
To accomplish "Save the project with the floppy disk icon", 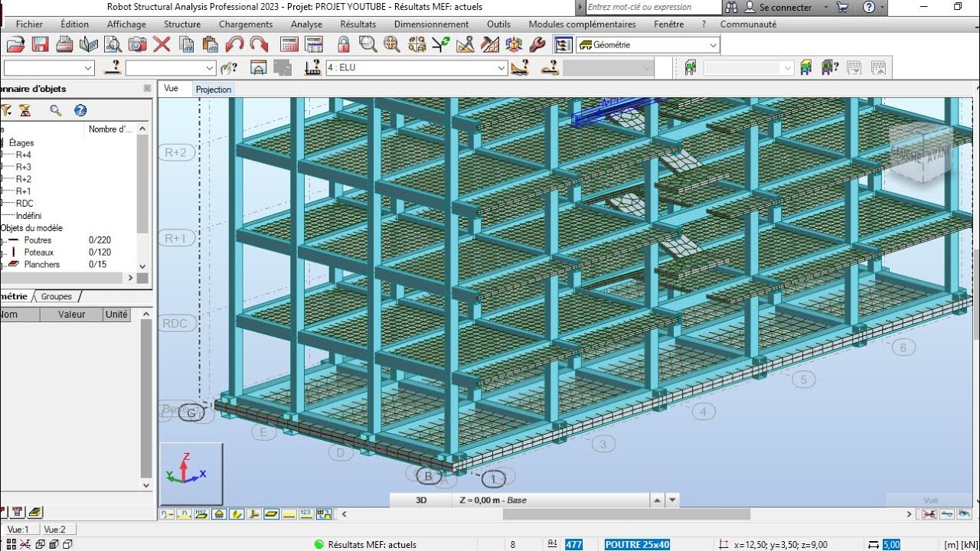I will tap(40, 44).
